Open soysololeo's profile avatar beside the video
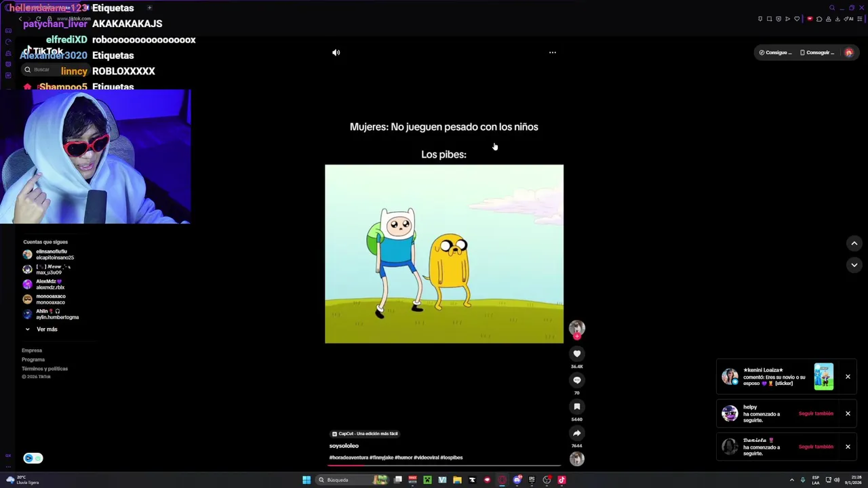868x488 pixels. pos(577,328)
